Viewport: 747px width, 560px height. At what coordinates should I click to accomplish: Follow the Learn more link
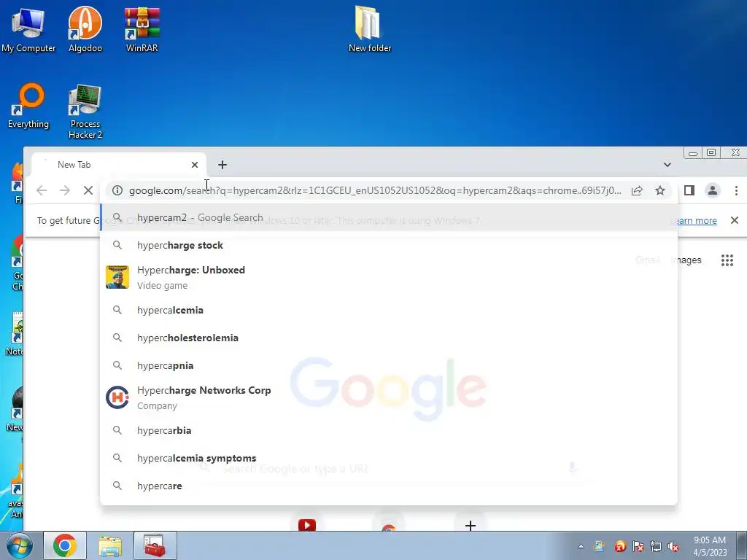click(693, 220)
